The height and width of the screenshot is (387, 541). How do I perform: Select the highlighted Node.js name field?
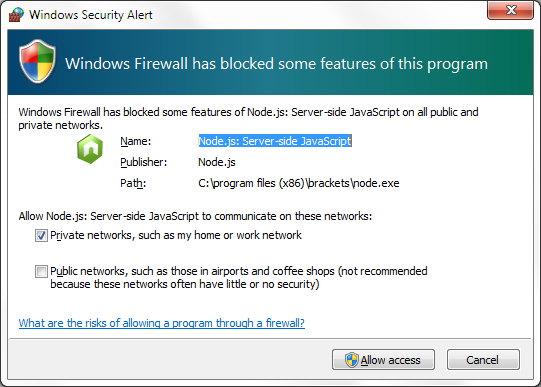coord(275,141)
